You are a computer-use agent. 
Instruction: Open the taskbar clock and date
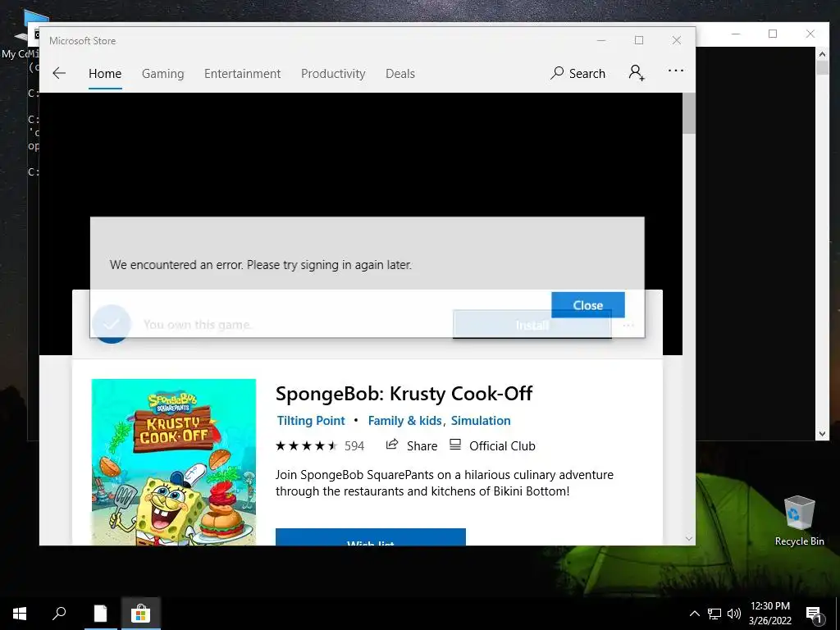(769, 614)
